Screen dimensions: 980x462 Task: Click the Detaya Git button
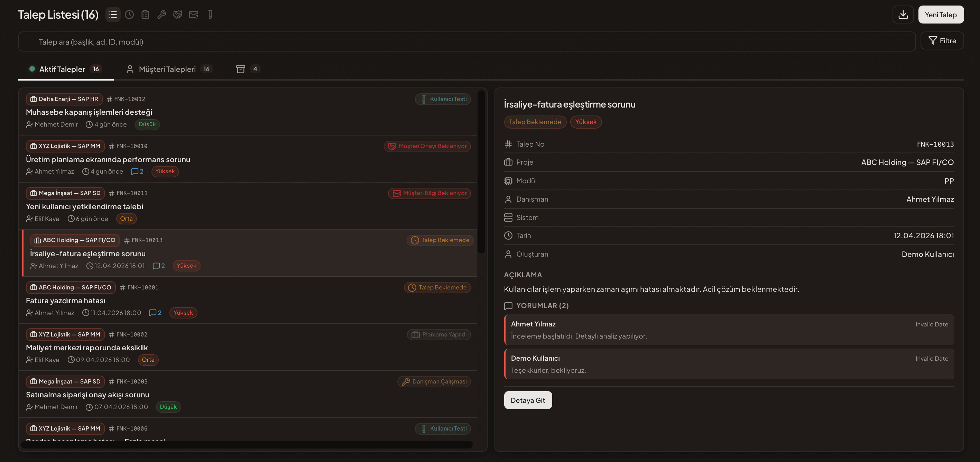(527, 400)
